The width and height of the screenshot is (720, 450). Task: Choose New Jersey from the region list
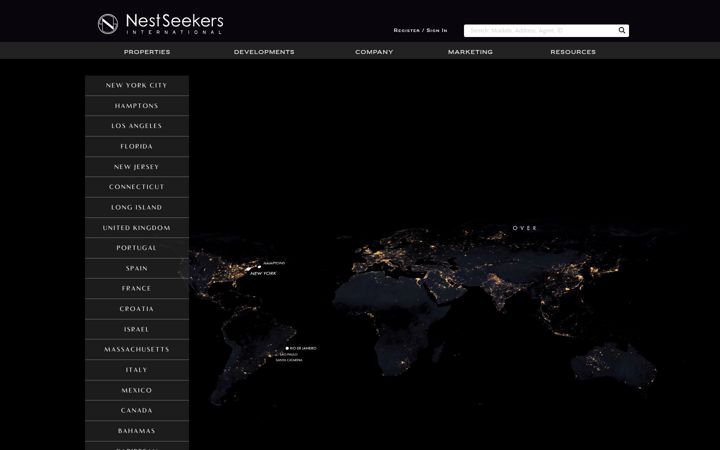137,167
